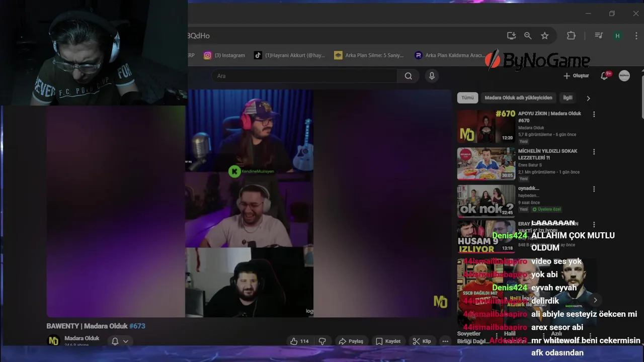Bookmark this page with the star icon

[545, 36]
